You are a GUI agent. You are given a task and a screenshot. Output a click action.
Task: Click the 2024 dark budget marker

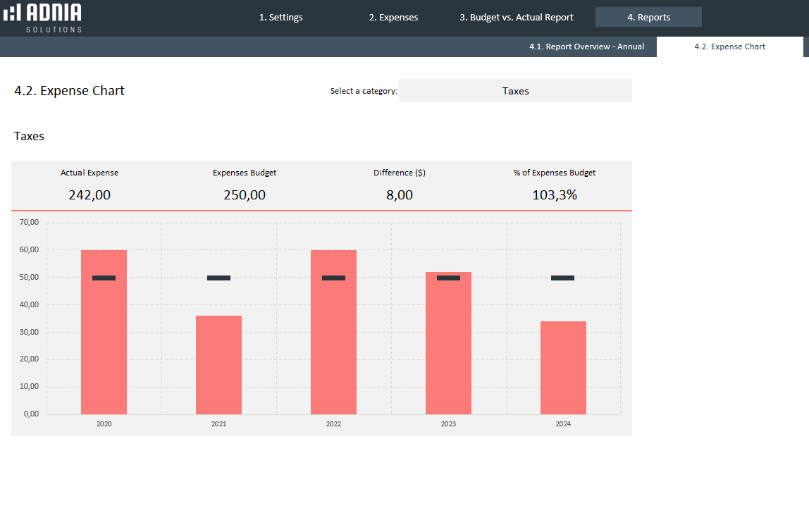562,278
